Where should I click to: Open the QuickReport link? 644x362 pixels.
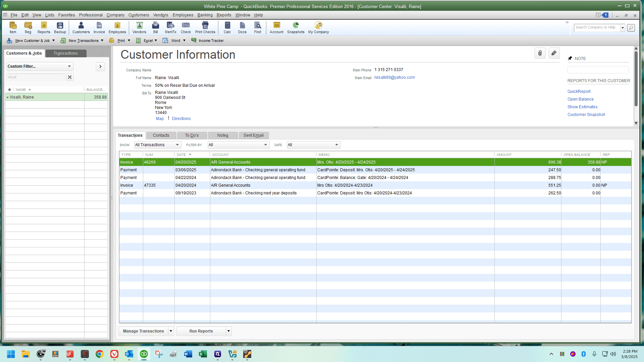pyautogui.click(x=579, y=92)
